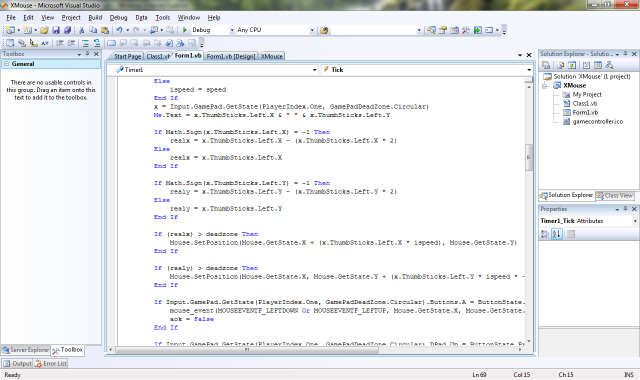Click the Start Page toolbar icon with green arrow
The height and width of the screenshot is (380, 640).
click(478, 30)
